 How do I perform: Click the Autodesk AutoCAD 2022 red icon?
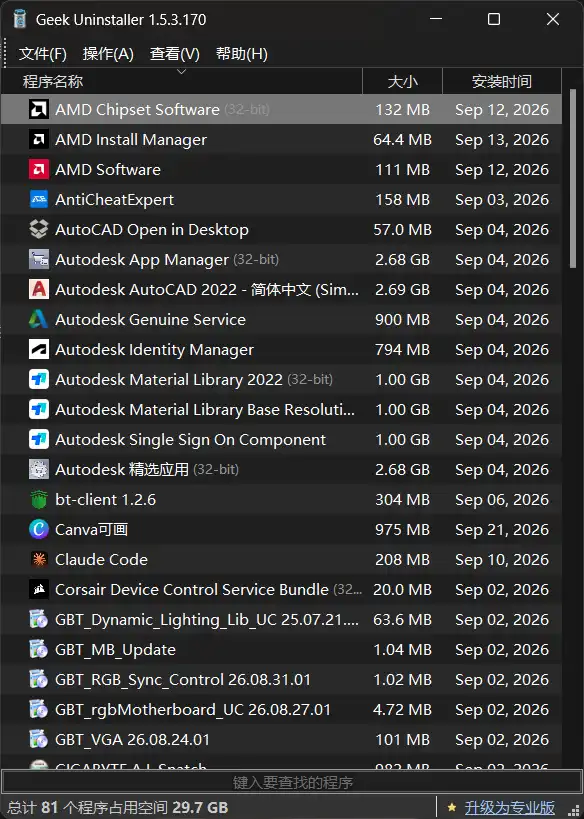(x=39, y=289)
